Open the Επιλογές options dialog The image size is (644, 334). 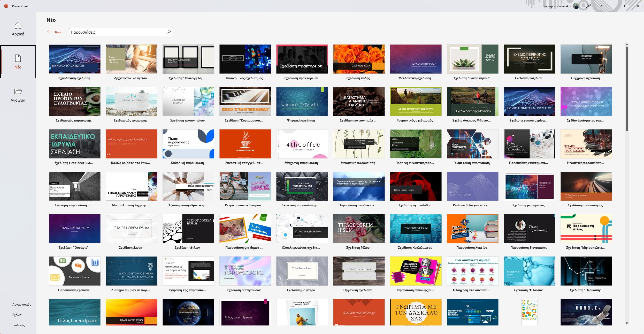[18, 325]
